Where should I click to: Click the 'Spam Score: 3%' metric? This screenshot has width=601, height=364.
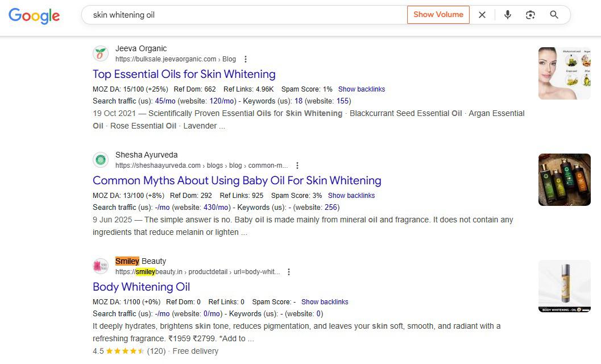296,195
